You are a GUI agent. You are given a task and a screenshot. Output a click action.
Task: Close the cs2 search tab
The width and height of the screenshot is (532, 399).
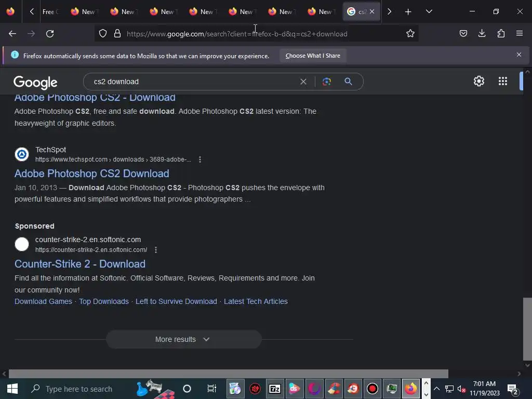coord(372,11)
